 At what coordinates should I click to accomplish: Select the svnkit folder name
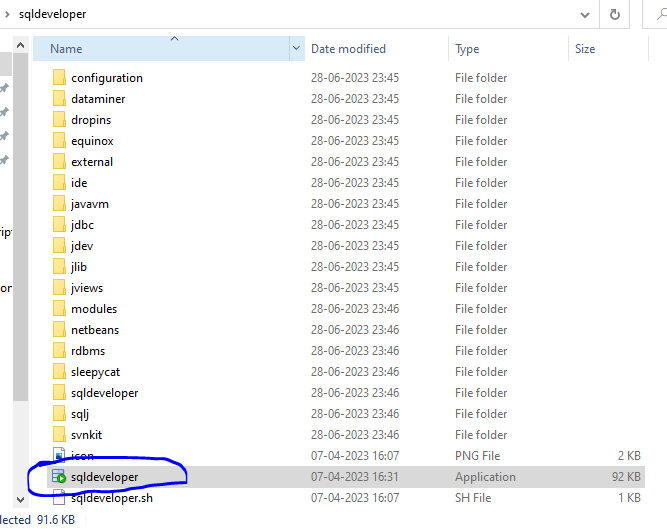coord(86,435)
